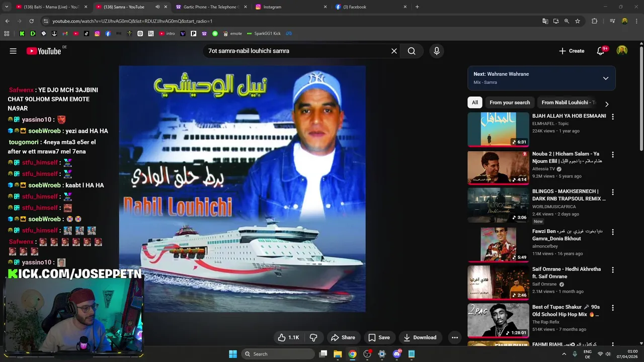
Task: Open the TikTok bookmark icon
Action: [87, 34]
